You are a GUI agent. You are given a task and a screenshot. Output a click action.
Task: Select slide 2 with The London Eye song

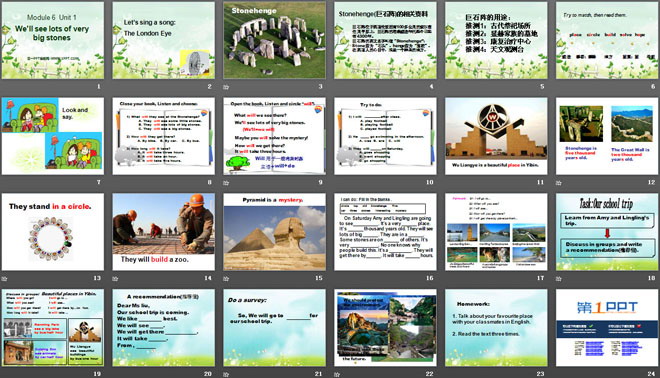coord(163,40)
